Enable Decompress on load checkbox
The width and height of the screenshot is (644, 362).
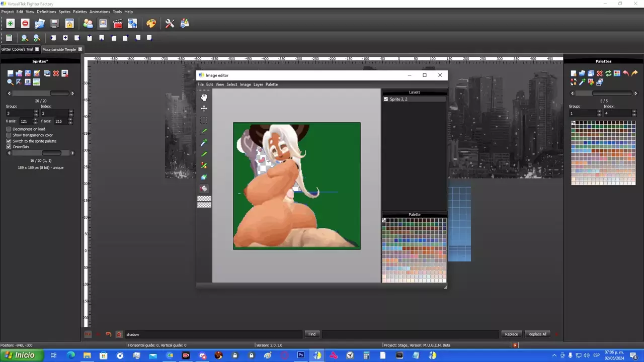coord(9,129)
